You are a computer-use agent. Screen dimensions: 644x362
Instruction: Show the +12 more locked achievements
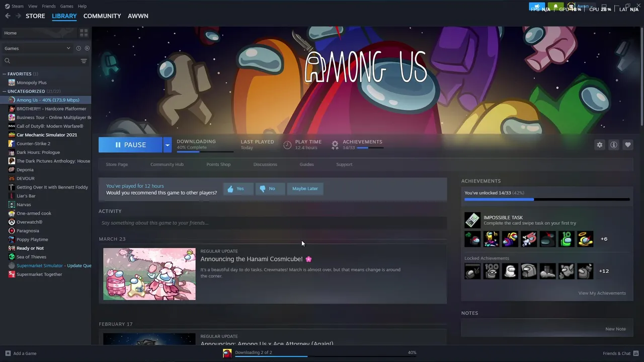[x=604, y=271]
